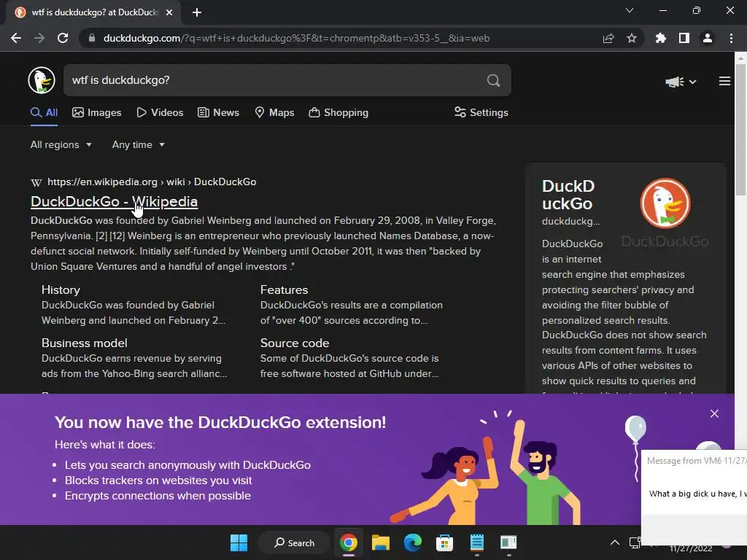747x560 pixels.
Task: Open a new tab with the plus button
Action: (197, 13)
